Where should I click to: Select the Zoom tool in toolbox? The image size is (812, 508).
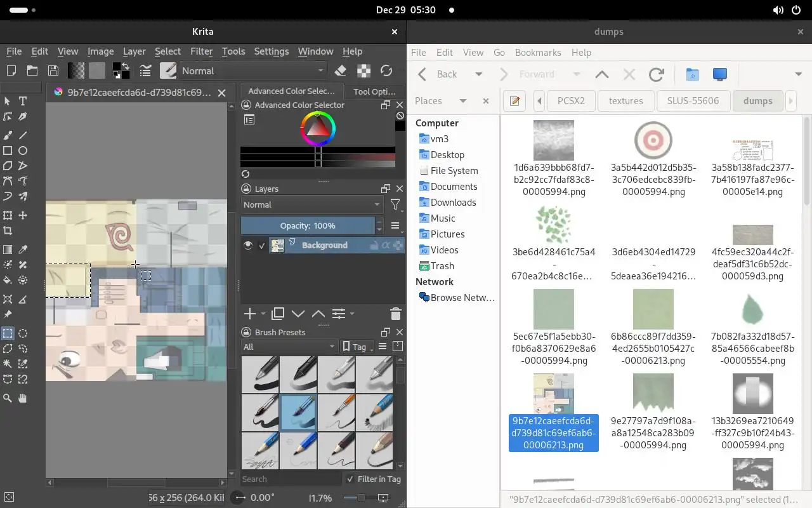click(x=8, y=398)
